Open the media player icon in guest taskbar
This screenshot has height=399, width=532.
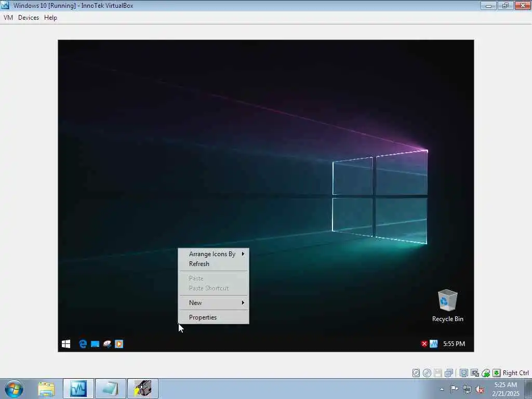coord(119,344)
